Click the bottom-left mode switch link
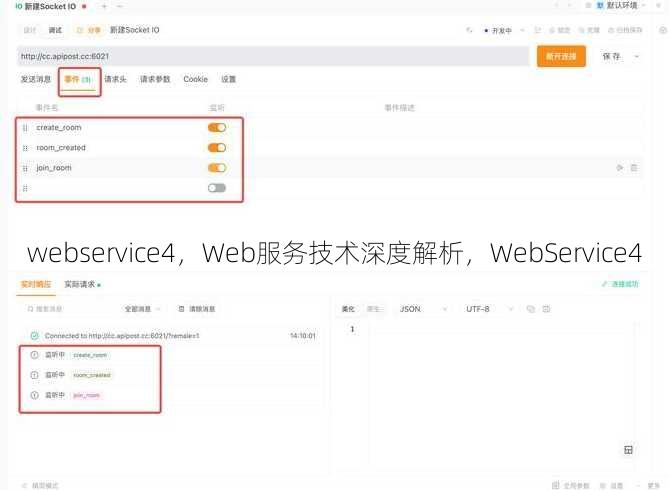Viewport: 669px width, 490px height. tap(41, 485)
